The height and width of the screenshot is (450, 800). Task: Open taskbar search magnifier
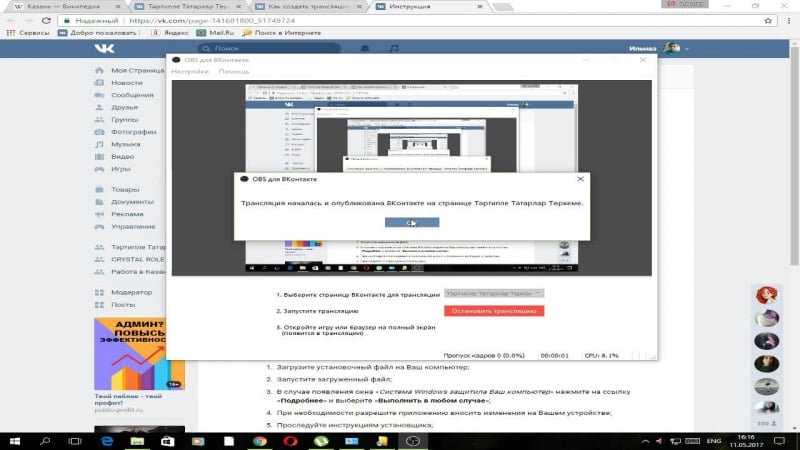click(x=45, y=441)
